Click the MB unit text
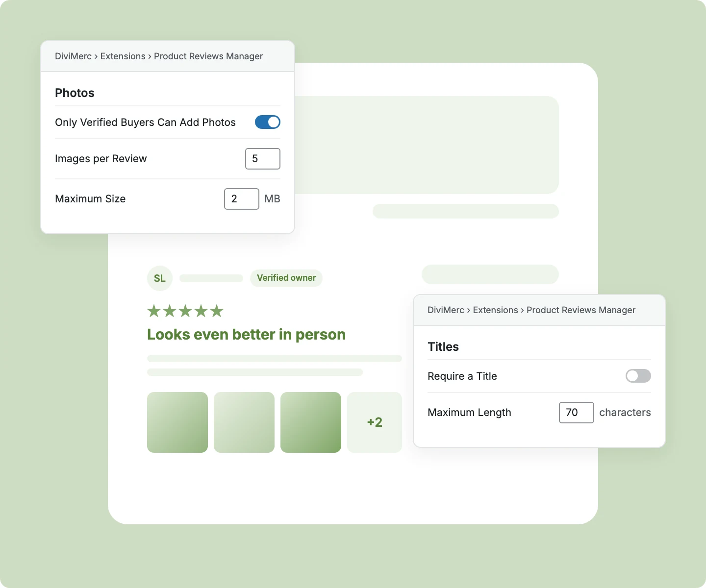This screenshot has height=588, width=706. (x=272, y=199)
